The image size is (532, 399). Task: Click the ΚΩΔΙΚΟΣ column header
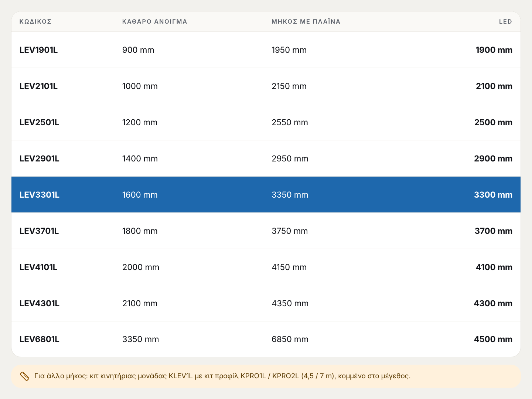coord(35,21)
